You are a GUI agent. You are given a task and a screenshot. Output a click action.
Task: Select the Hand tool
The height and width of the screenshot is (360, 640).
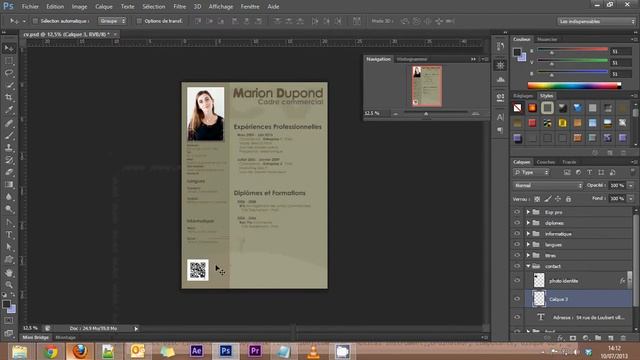click(9, 272)
